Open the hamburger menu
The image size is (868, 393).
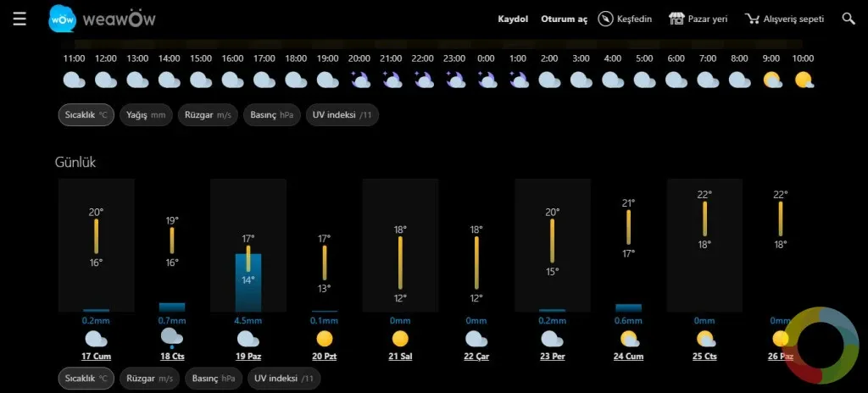click(x=19, y=19)
